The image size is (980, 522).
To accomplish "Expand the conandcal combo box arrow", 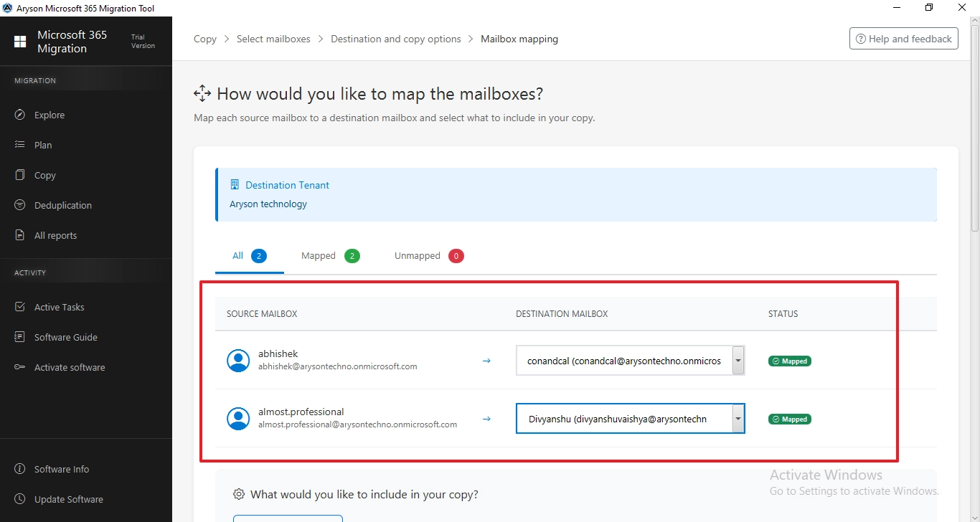I will [738, 361].
